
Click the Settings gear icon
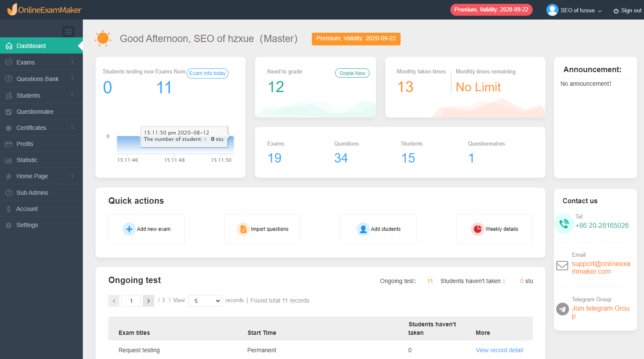pyautogui.click(x=8, y=225)
